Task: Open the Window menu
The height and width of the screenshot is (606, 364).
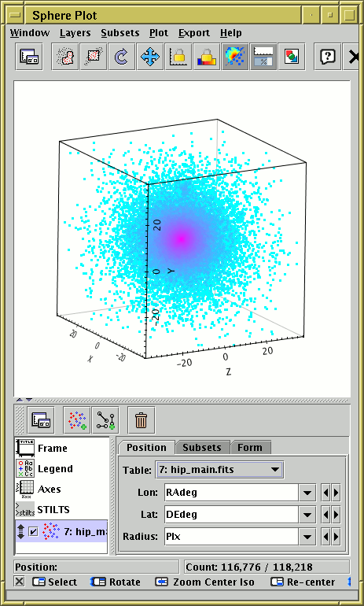Action: [x=30, y=33]
